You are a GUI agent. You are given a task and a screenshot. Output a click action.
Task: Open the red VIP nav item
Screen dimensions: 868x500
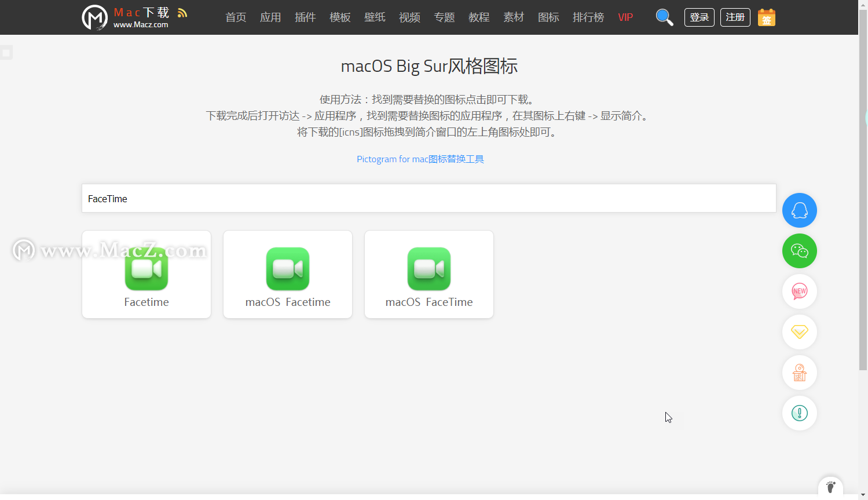tap(625, 17)
